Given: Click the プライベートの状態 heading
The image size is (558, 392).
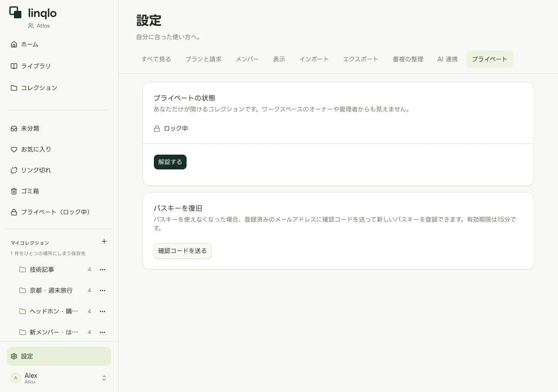Looking at the screenshot, I should pos(184,98).
